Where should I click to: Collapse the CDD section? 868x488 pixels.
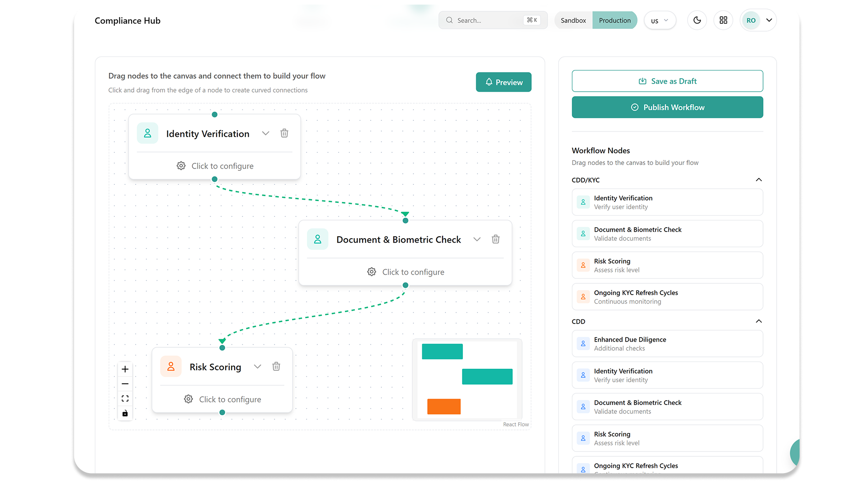pyautogui.click(x=759, y=321)
